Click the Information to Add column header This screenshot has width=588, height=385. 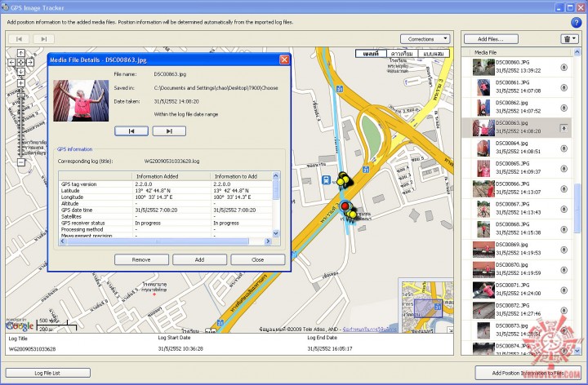pyautogui.click(x=241, y=176)
